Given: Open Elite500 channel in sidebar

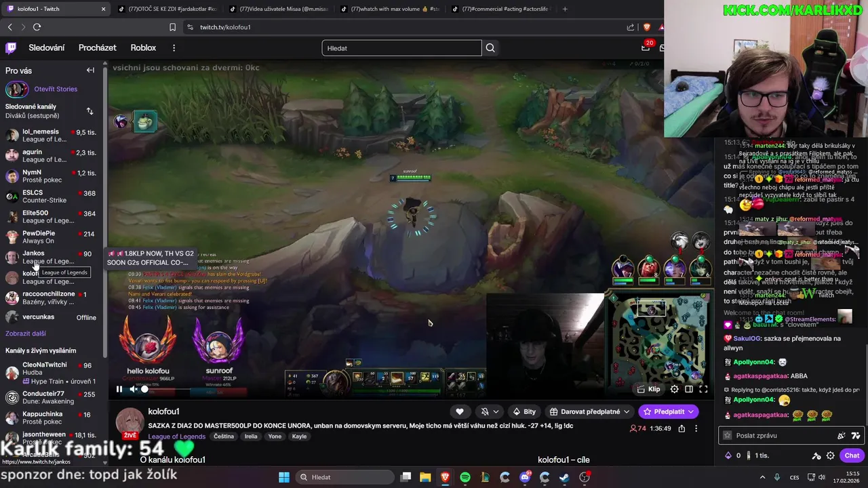Looking at the screenshot, I should [52, 217].
